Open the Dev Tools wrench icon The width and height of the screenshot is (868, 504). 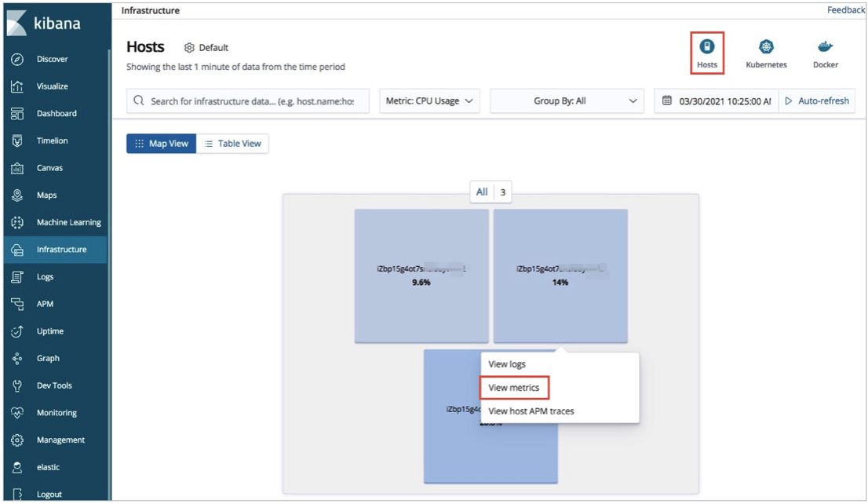coord(17,385)
